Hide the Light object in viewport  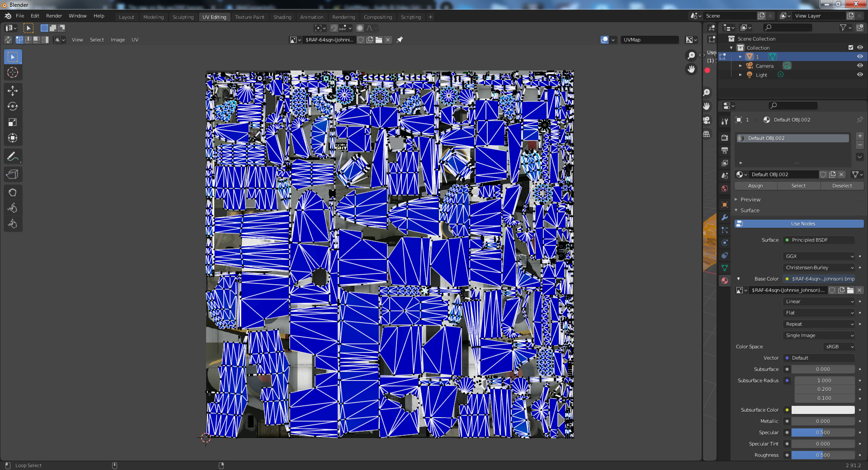tap(860, 75)
